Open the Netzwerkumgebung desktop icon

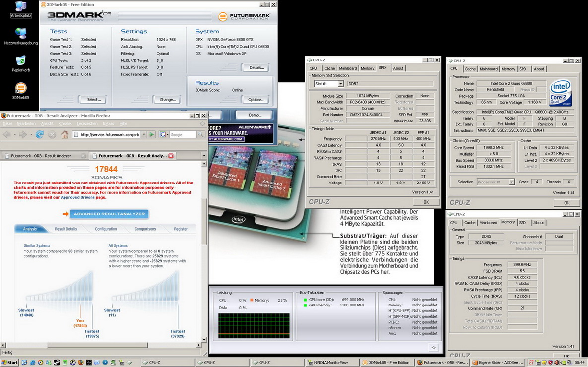click(x=21, y=36)
